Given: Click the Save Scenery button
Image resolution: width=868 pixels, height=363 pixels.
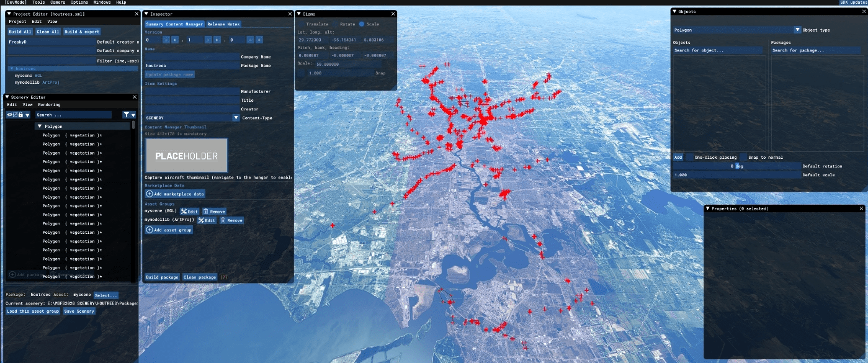Looking at the screenshot, I should click(x=79, y=311).
